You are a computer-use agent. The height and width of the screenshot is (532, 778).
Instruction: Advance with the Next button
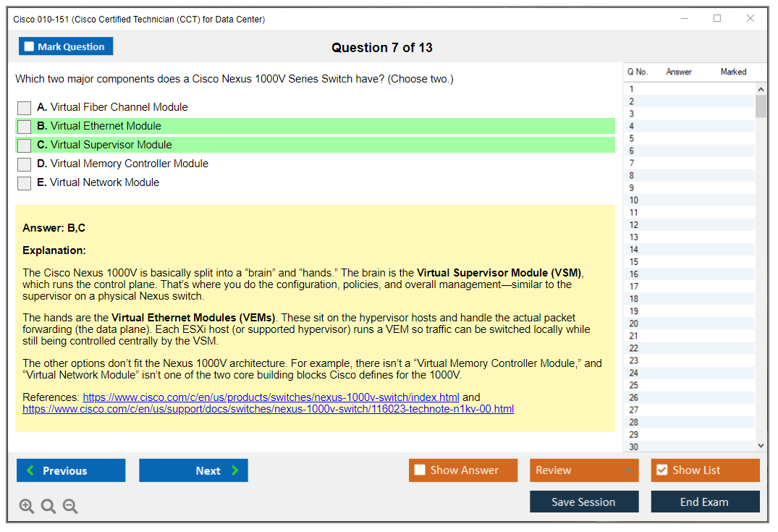point(193,470)
